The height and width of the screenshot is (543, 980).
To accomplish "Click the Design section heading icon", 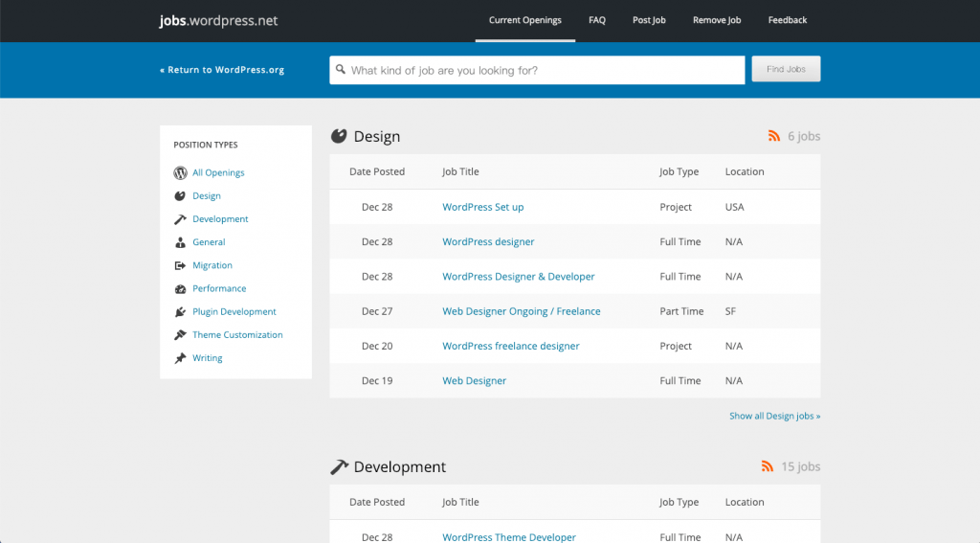I will tap(339, 136).
